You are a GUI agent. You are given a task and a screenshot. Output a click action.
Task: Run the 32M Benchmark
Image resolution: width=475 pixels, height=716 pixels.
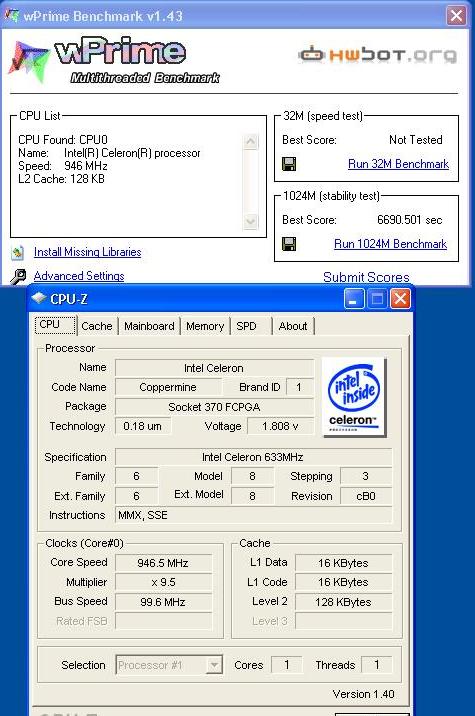click(x=398, y=164)
